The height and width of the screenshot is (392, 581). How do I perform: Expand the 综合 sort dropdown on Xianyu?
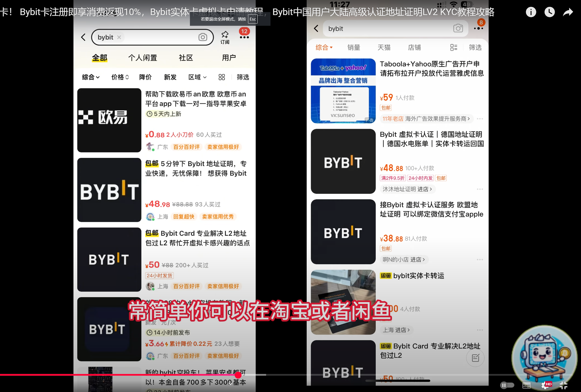point(91,77)
